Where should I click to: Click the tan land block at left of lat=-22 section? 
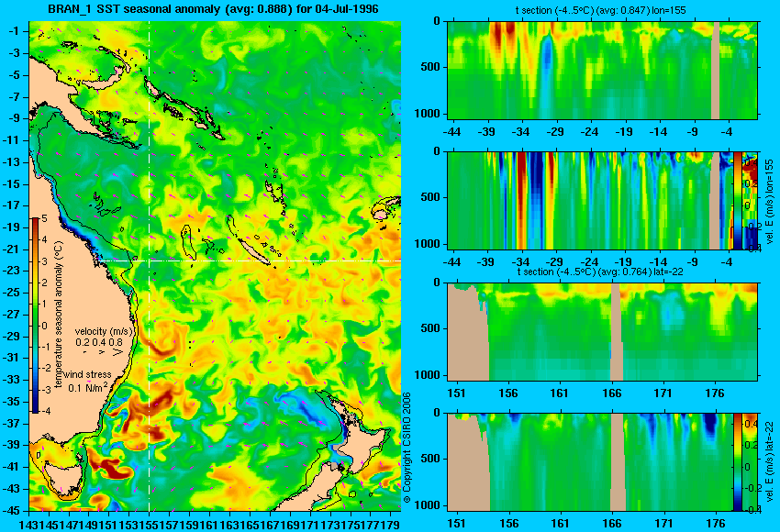click(466, 338)
